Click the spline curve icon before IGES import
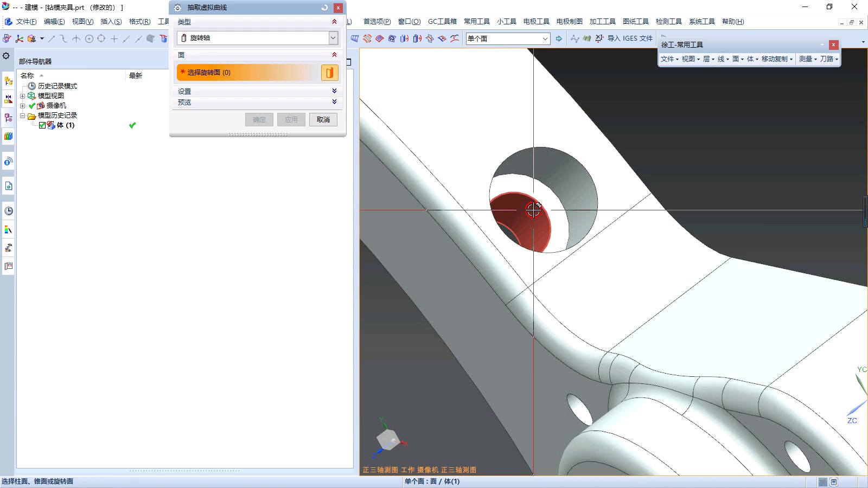 tap(575, 38)
